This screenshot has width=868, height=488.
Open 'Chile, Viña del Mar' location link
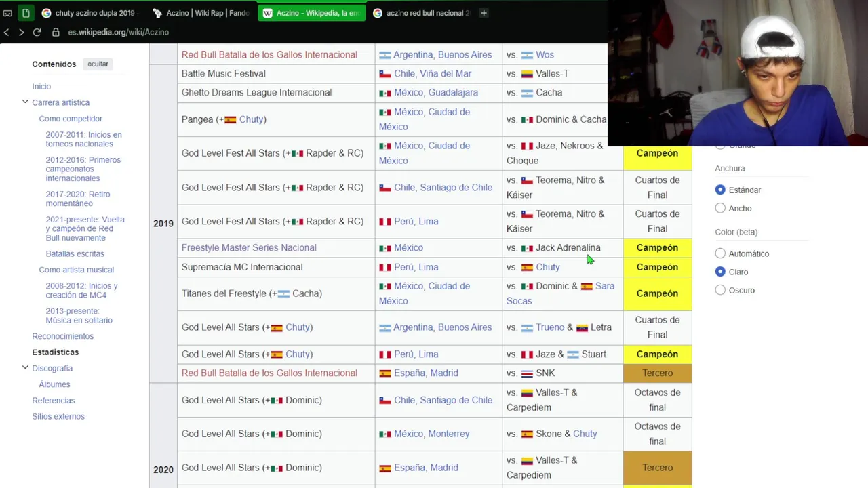tap(433, 73)
